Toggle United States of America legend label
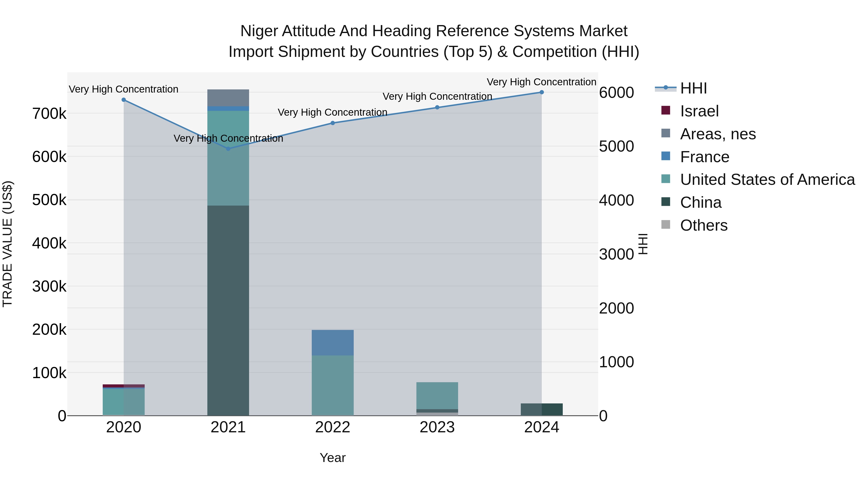The width and height of the screenshot is (868, 488). 768,180
